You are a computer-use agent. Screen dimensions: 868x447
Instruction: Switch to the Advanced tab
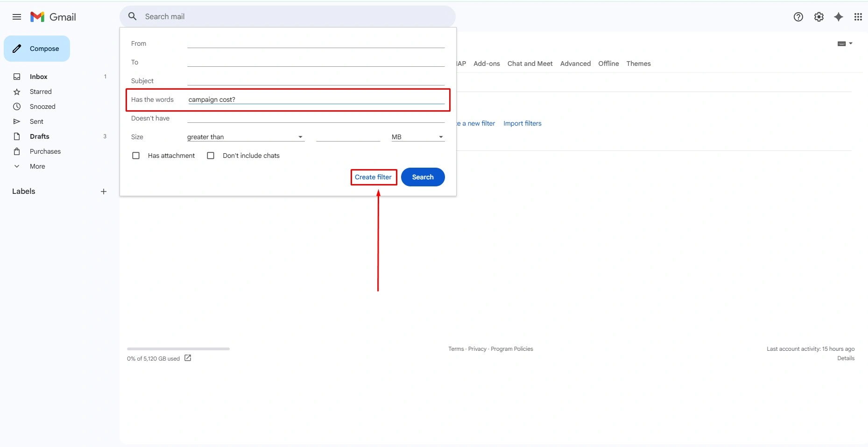[x=575, y=64]
